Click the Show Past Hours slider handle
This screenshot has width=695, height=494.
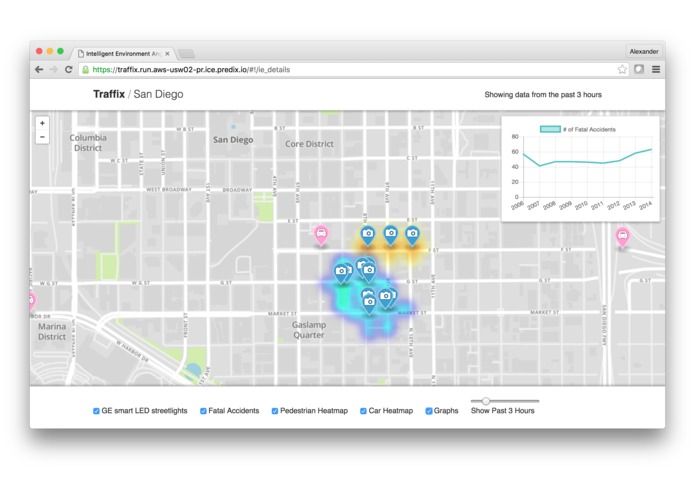coord(486,401)
